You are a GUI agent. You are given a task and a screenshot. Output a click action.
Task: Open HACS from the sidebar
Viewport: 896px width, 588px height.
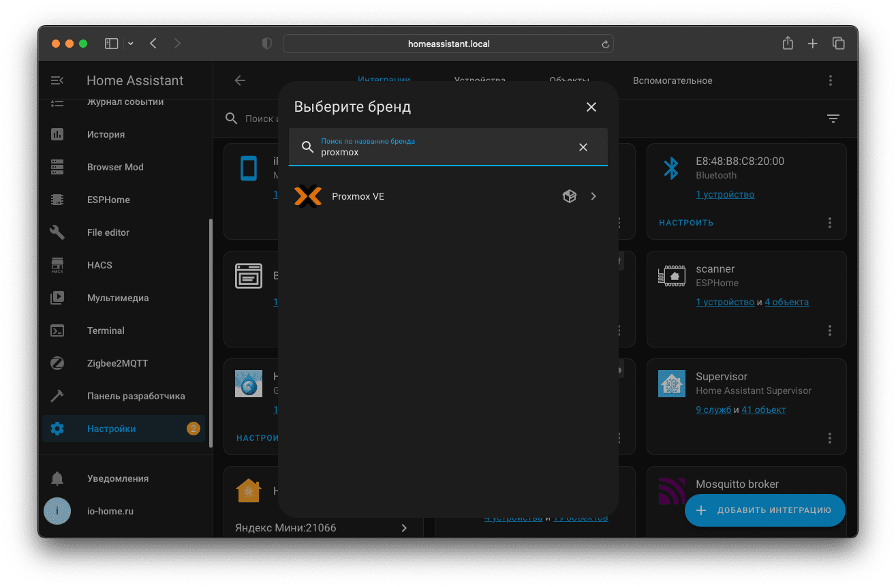coord(99,265)
